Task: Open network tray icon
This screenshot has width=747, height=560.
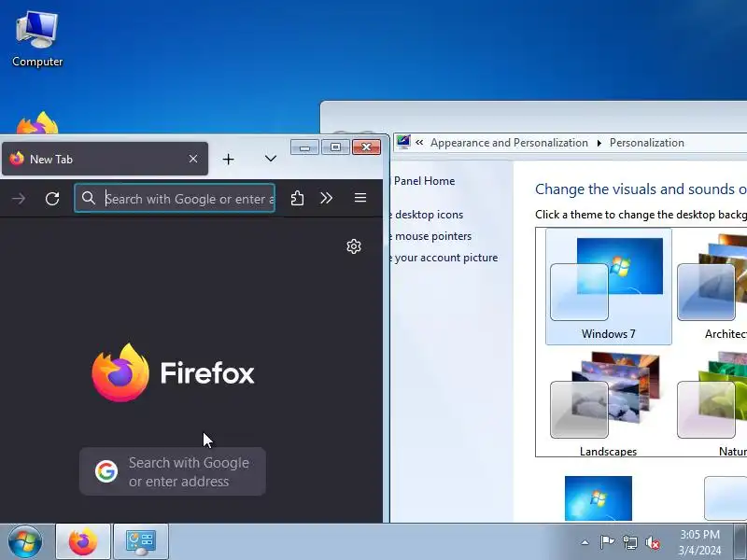Action: click(x=629, y=542)
